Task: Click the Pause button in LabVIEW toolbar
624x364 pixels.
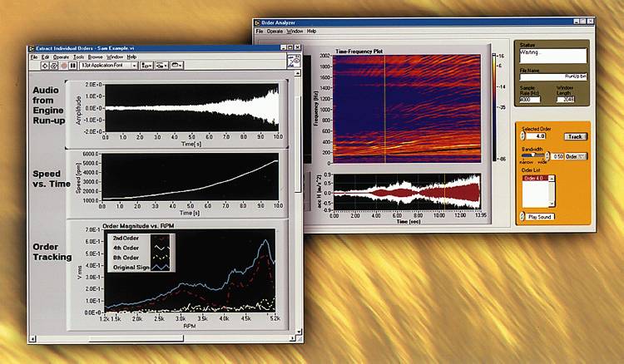Action: pos(73,66)
